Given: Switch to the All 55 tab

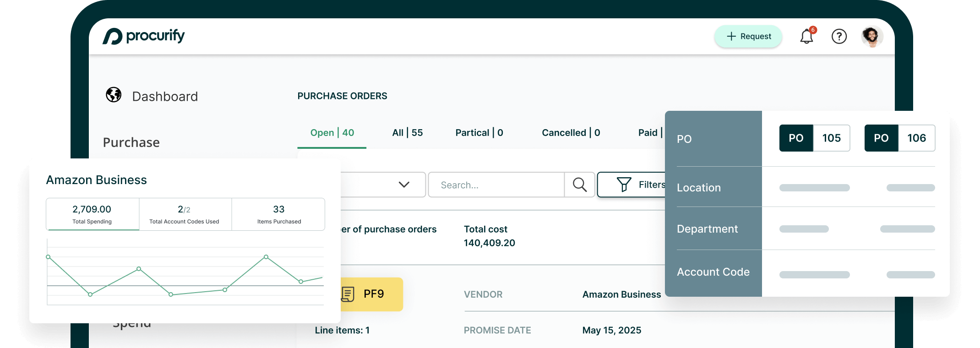Looking at the screenshot, I should pos(408,133).
